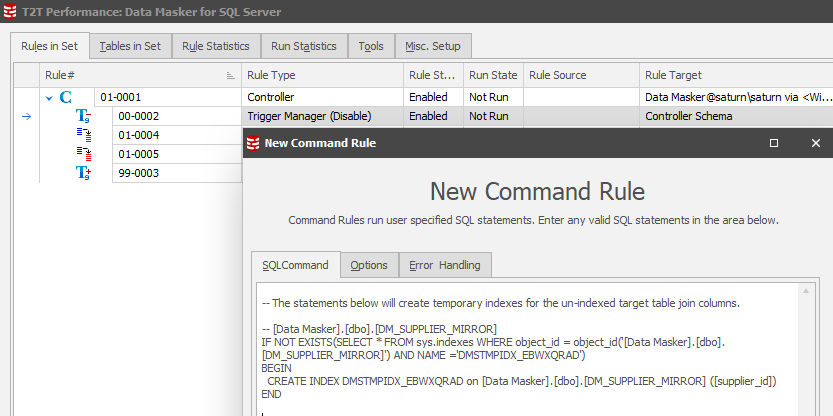Close the New Command Rule dialog
This screenshot has width=833, height=416.
pyautogui.click(x=815, y=143)
